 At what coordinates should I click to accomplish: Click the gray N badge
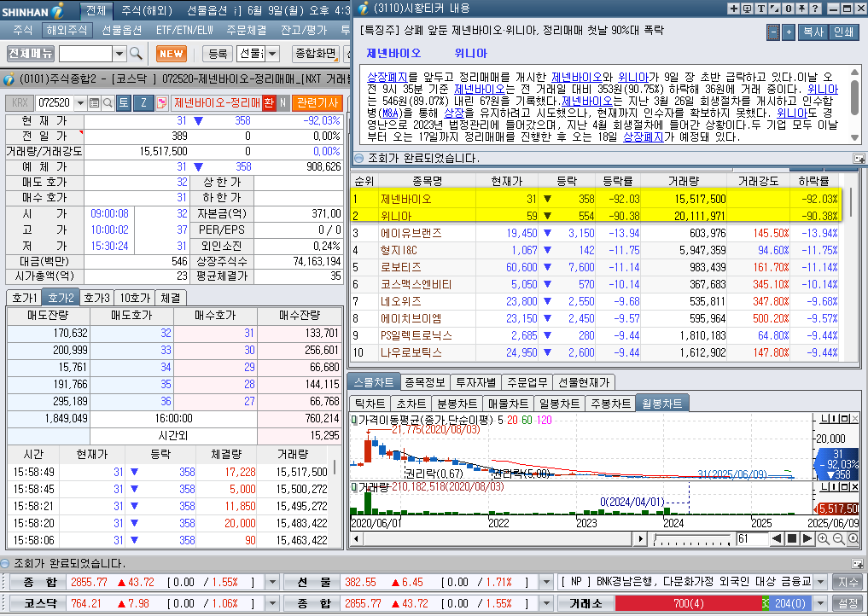[x=283, y=103]
